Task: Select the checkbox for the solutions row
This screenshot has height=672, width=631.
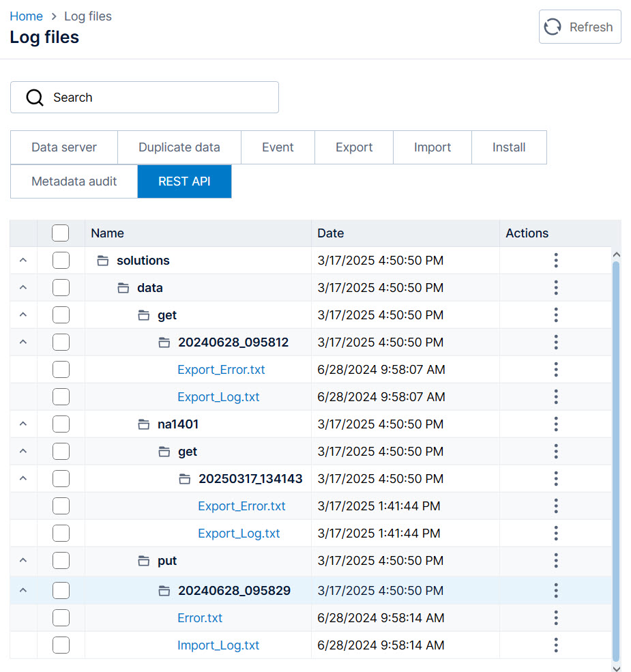Action: [x=60, y=260]
